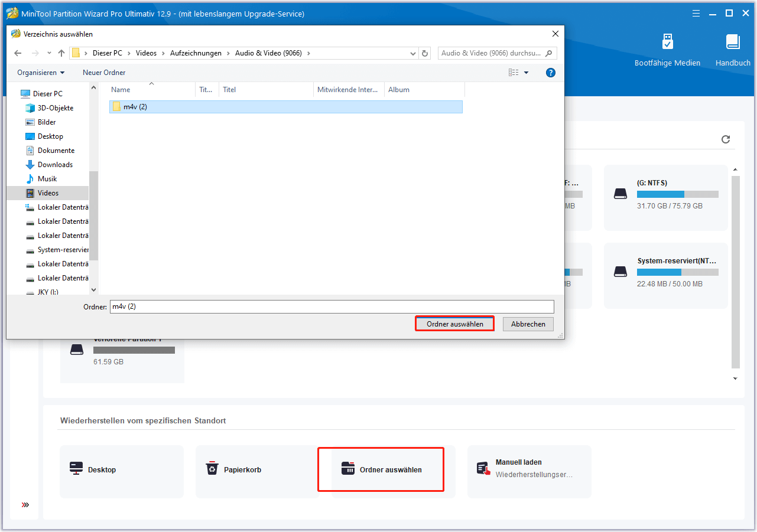Click Videos in address path
757x532 pixels.
click(147, 53)
